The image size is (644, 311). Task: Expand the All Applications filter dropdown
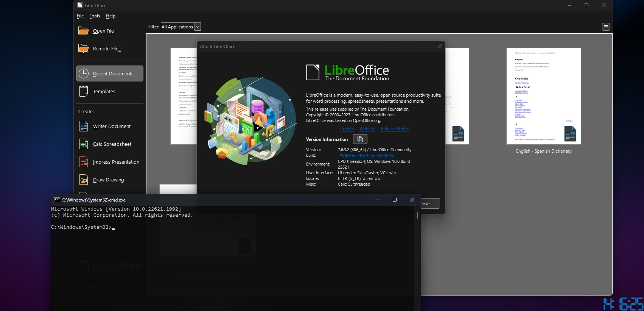coord(197,27)
